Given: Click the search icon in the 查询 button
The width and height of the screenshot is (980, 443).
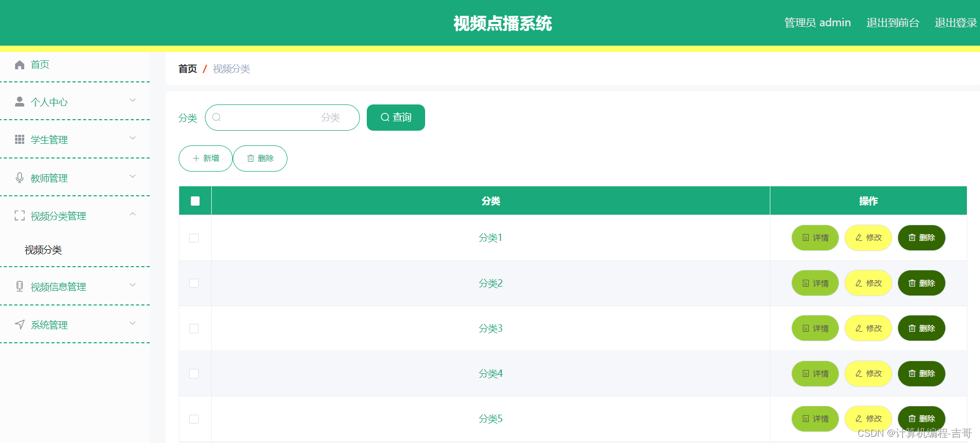Looking at the screenshot, I should [x=385, y=117].
